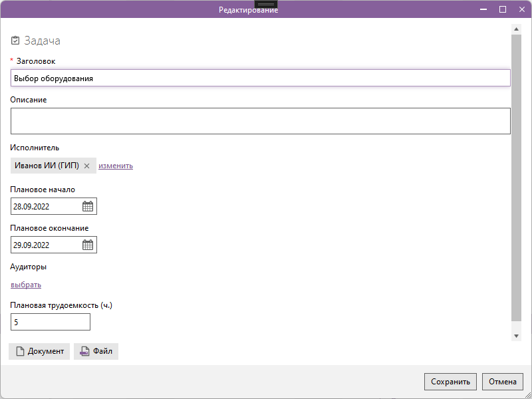Remove assignee Иванов ИИ (ГИП)

tap(86, 166)
